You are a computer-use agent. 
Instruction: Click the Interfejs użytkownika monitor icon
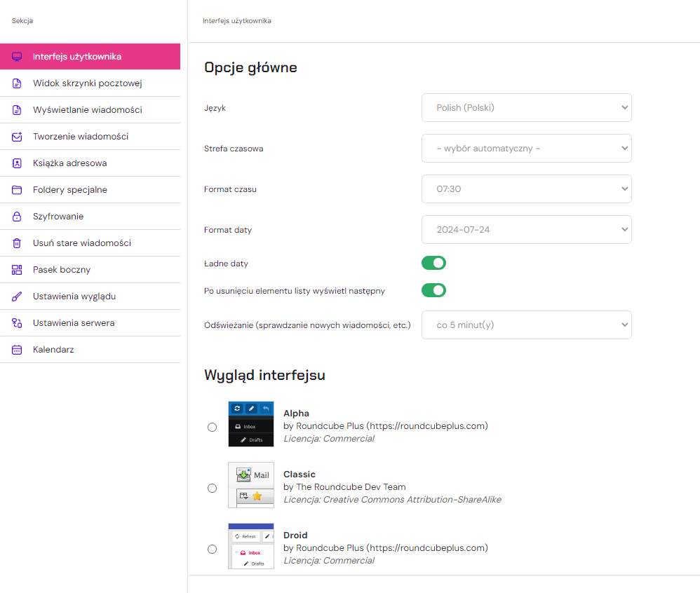[17, 56]
